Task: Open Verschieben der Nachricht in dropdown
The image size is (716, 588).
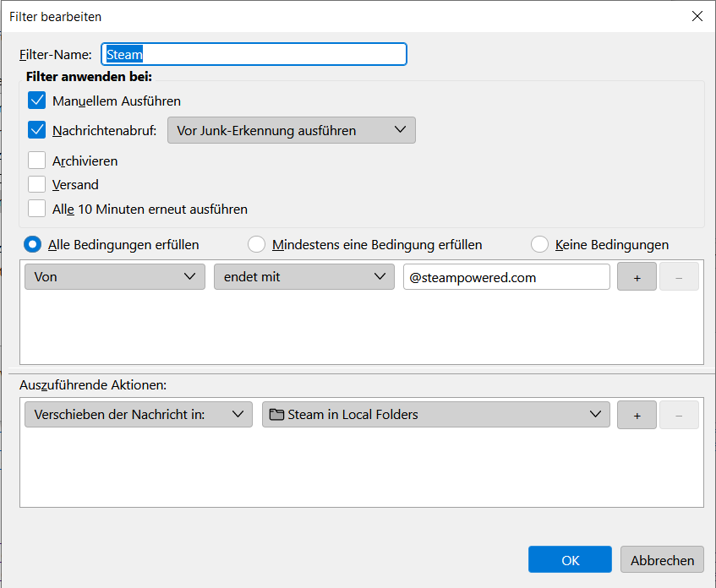Action: [x=139, y=415]
